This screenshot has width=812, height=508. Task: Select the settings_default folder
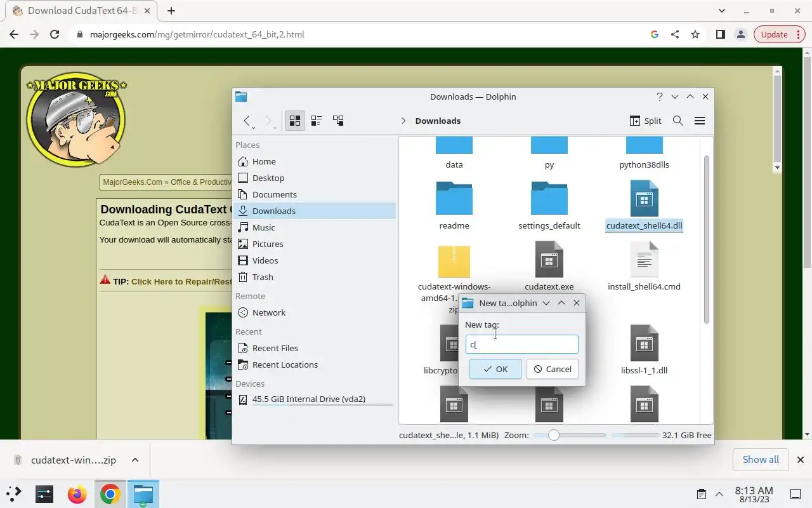(549, 205)
